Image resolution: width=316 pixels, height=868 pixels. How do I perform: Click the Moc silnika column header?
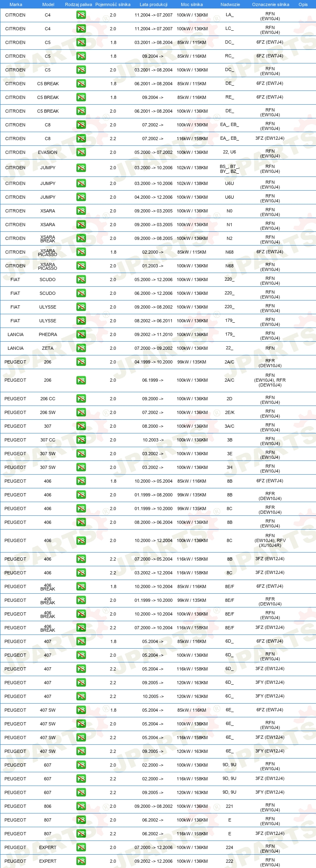(x=192, y=4)
